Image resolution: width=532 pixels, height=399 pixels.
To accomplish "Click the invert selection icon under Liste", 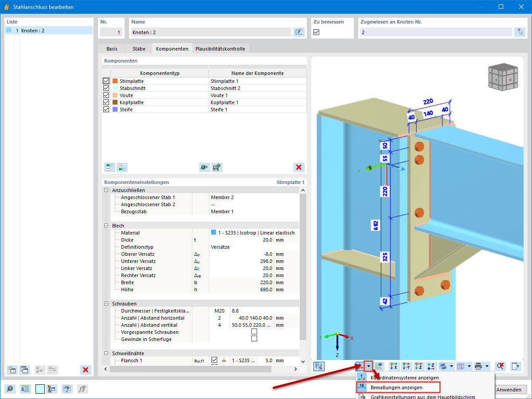I will coord(52,369).
